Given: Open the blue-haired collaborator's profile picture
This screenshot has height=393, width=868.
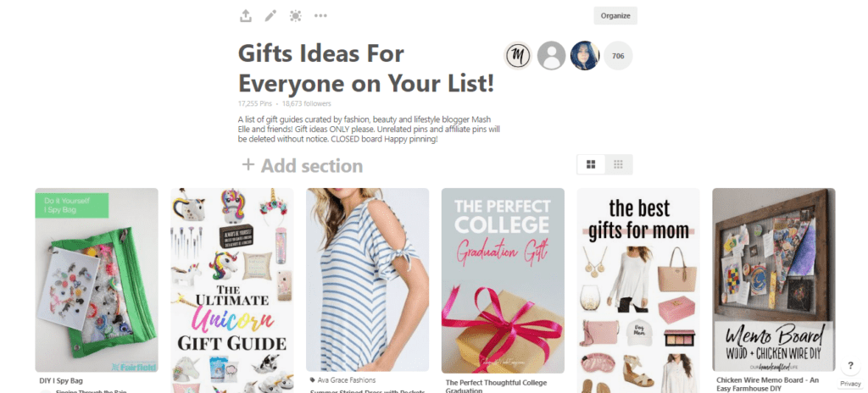Looking at the screenshot, I should (585, 55).
